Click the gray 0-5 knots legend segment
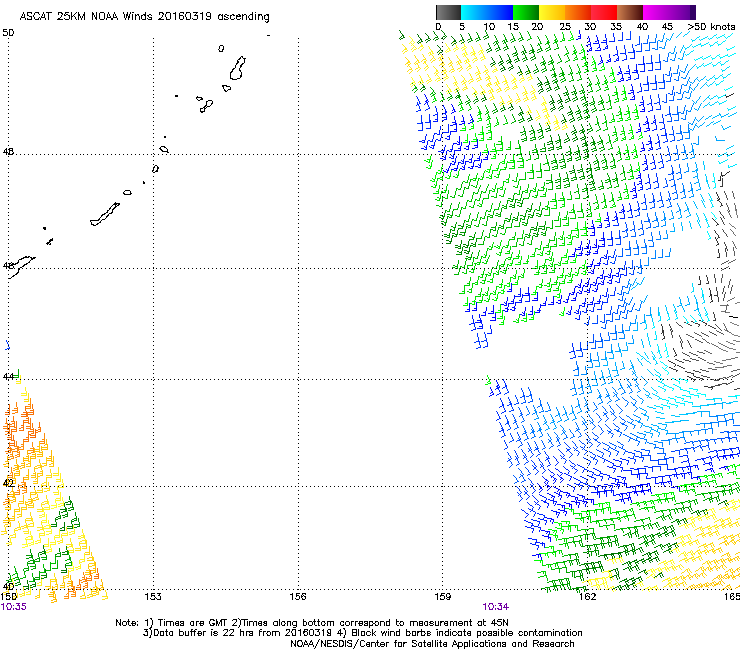740x650 pixels. click(x=448, y=12)
